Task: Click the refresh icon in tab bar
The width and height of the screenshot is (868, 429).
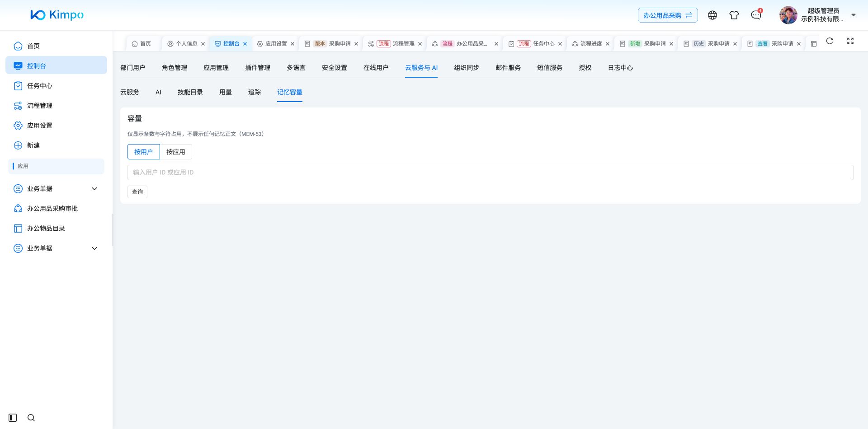Action: click(x=830, y=41)
